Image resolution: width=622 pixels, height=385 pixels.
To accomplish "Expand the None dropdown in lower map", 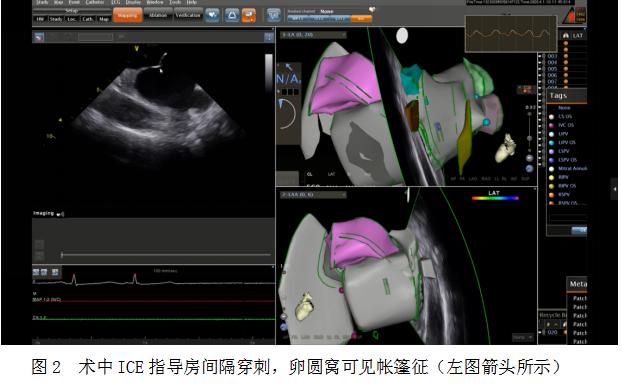I will (522, 337).
